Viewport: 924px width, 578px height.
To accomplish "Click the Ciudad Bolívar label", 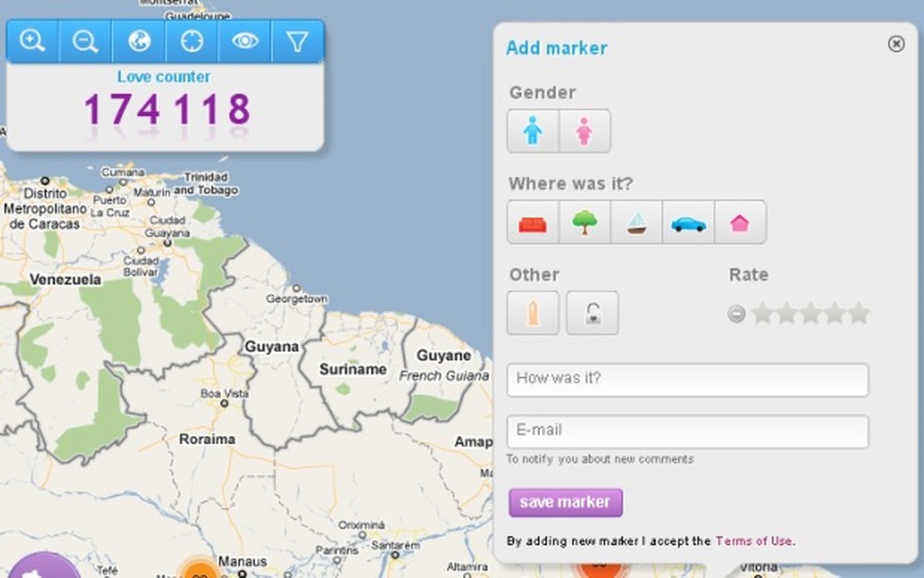I will click(x=140, y=266).
